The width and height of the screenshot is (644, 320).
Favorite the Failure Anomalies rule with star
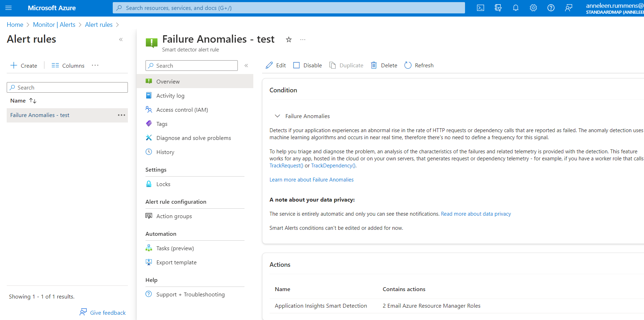289,39
